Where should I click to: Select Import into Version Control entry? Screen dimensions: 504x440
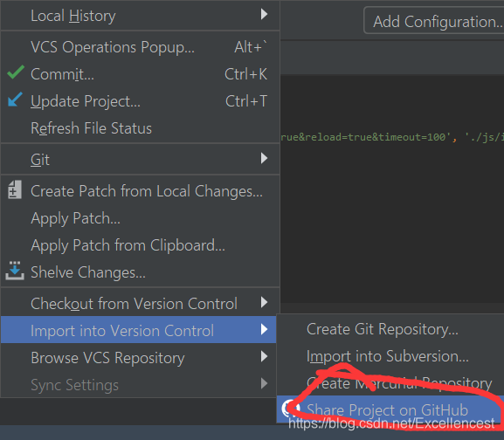[x=139, y=330]
